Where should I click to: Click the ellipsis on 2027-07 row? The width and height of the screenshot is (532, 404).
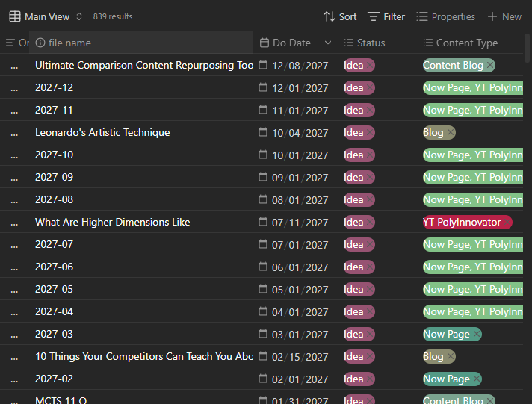13,245
